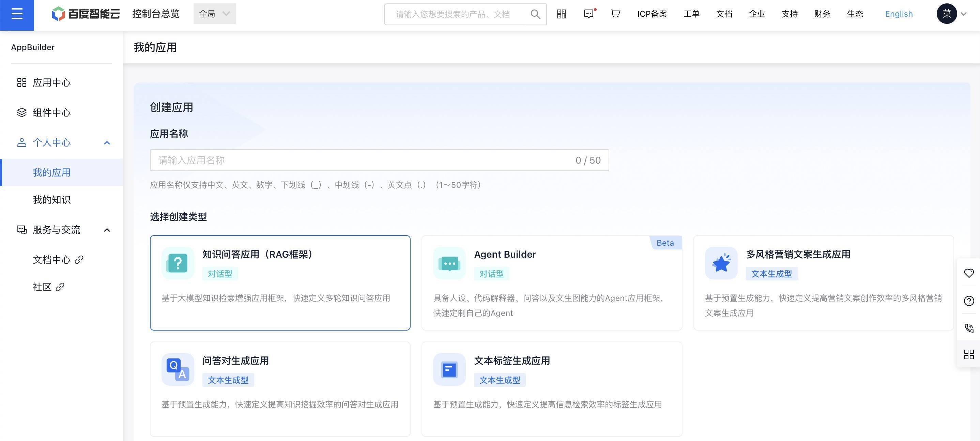Click the 0 / 50 character counter
980x441 pixels.
(588, 160)
